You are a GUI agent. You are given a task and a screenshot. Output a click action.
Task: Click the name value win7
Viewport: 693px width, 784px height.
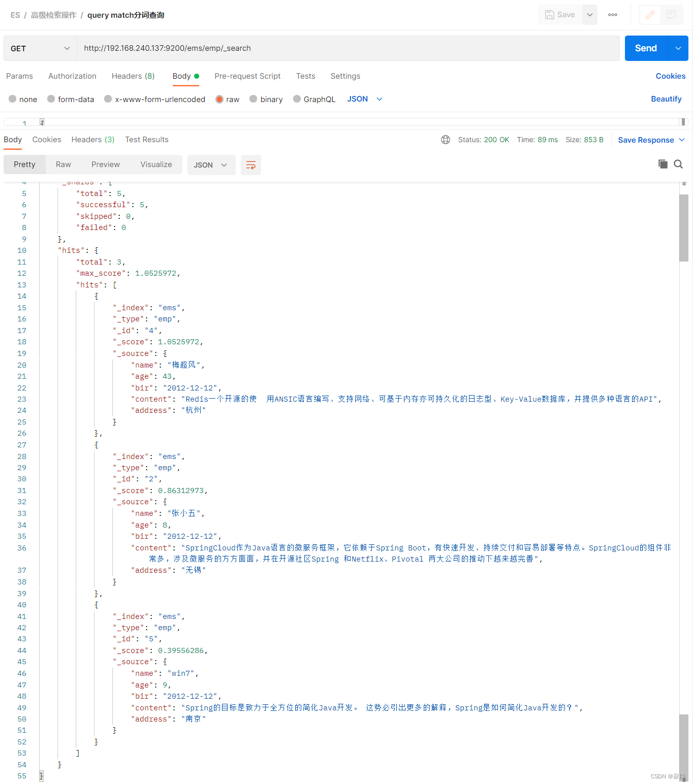[x=181, y=673]
